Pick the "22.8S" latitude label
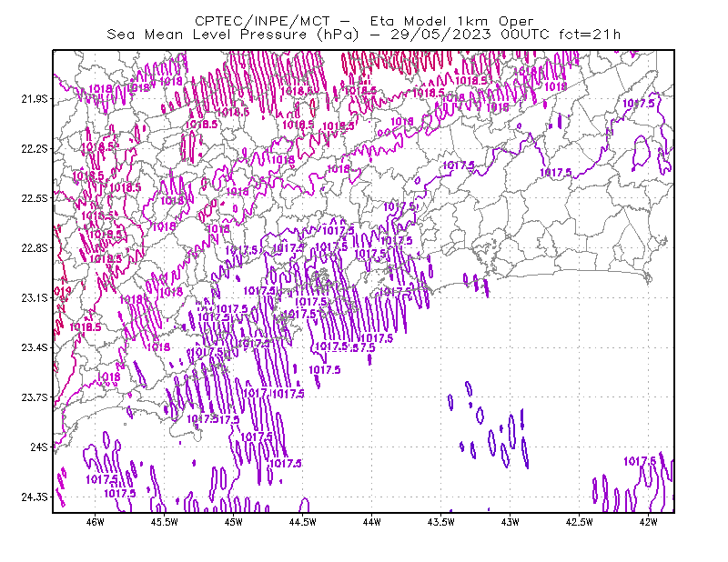The width and height of the screenshot is (728, 562). (x=35, y=248)
